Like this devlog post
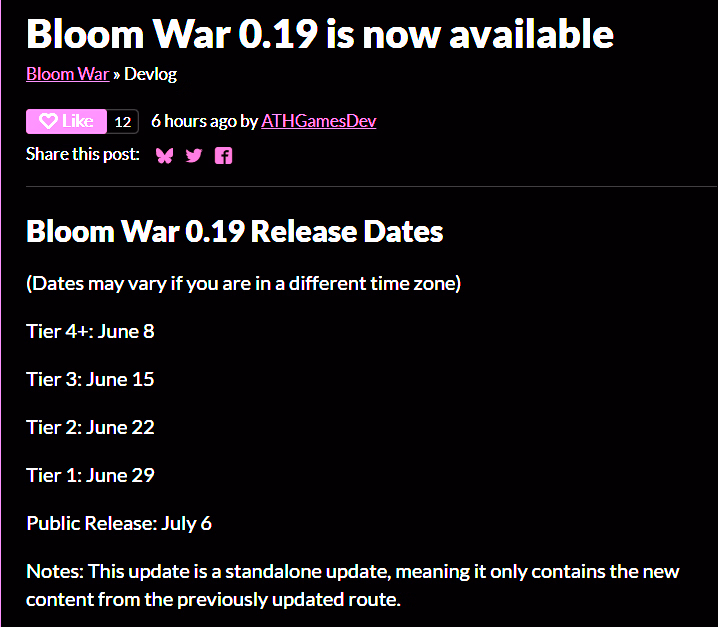718x627 pixels. coord(66,121)
